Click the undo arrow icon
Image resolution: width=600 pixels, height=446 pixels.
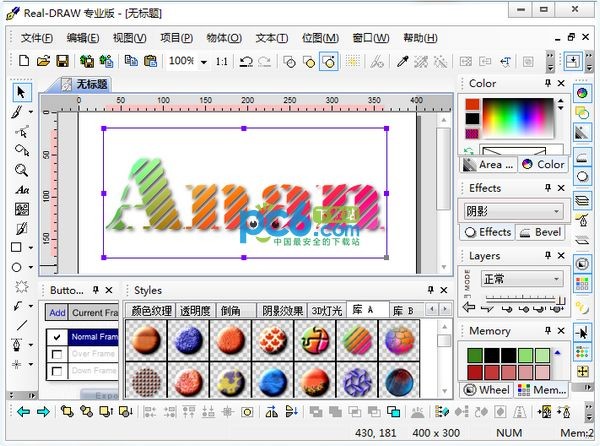[243, 61]
